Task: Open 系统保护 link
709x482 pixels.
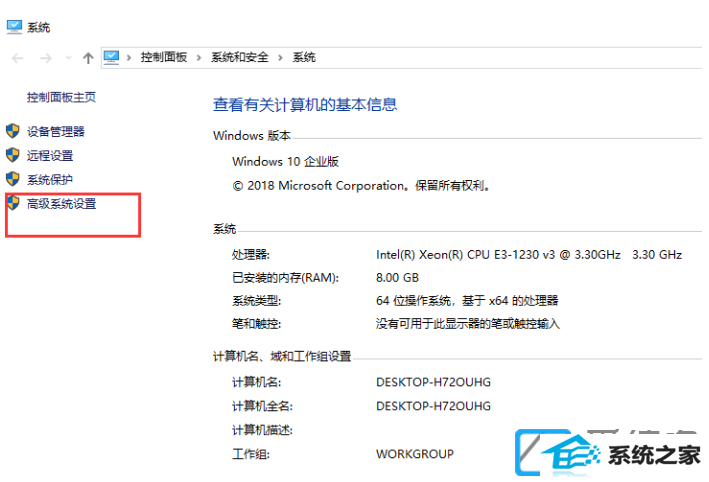Action: pyautogui.click(x=50, y=180)
